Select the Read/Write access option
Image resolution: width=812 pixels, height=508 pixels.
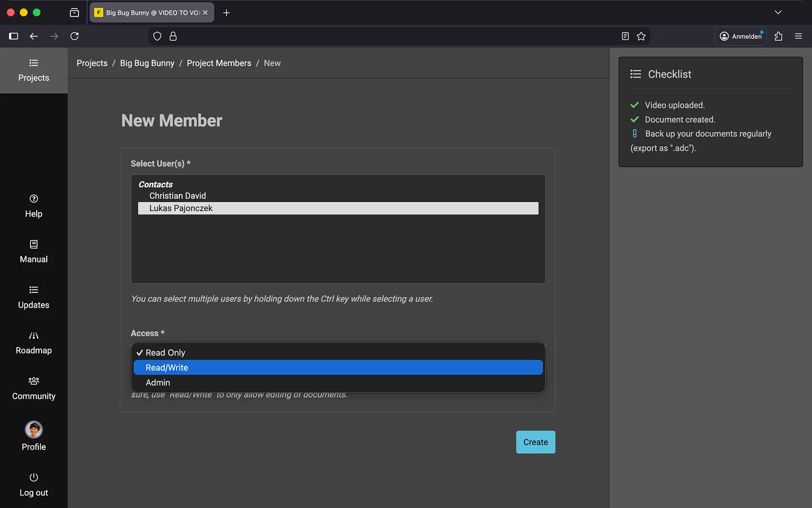[338, 367]
